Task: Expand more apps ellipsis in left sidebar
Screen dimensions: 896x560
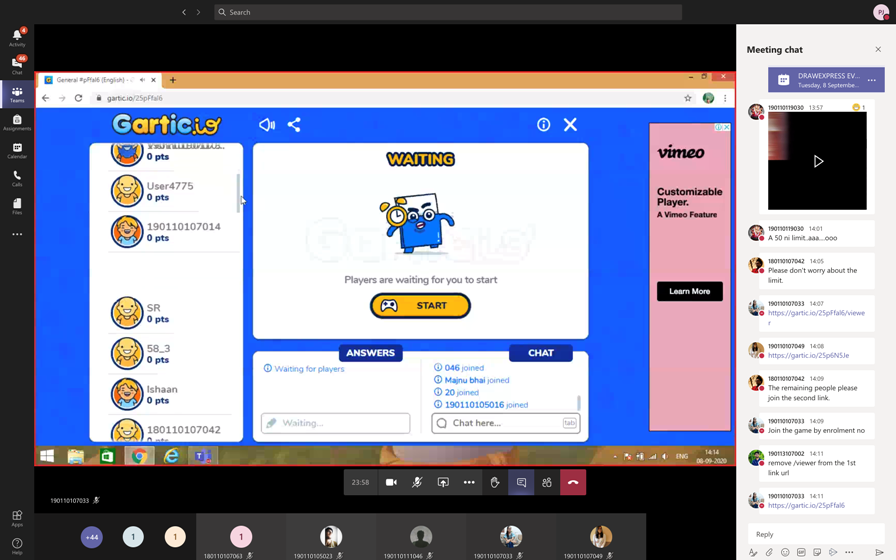Action: pyautogui.click(x=17, y=234)
